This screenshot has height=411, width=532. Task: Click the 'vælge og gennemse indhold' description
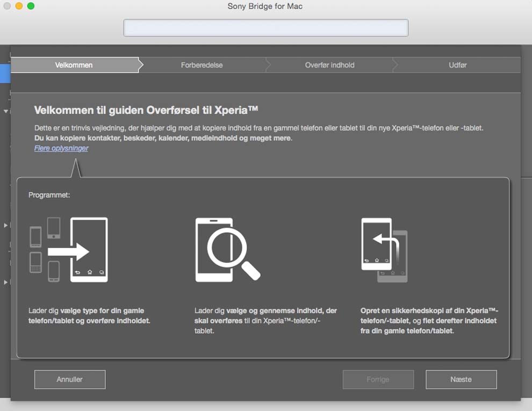(x=265, y=320)
